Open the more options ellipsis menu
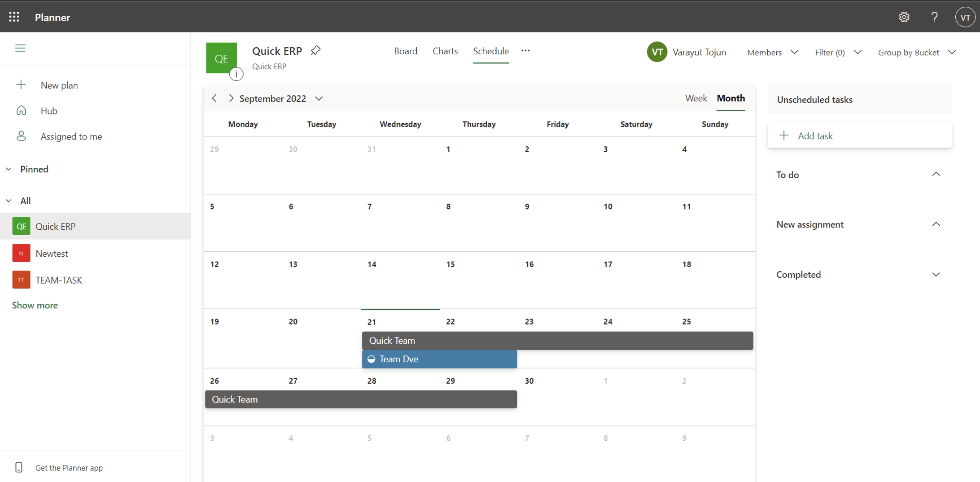This screenshot has width=980, height=482. [x=525, y=51]
